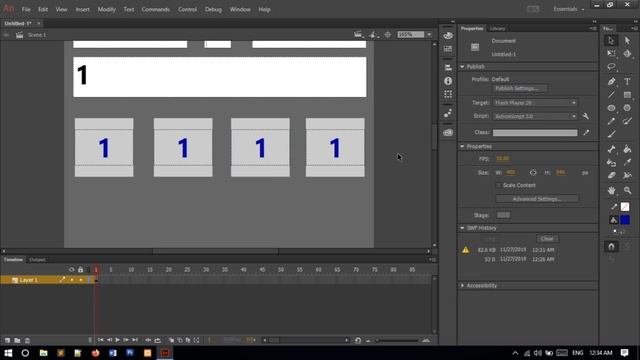This screenshot has height=360, width=640.
Task: Open the Target Flash Player dropdown
Action: pos(535,103)
